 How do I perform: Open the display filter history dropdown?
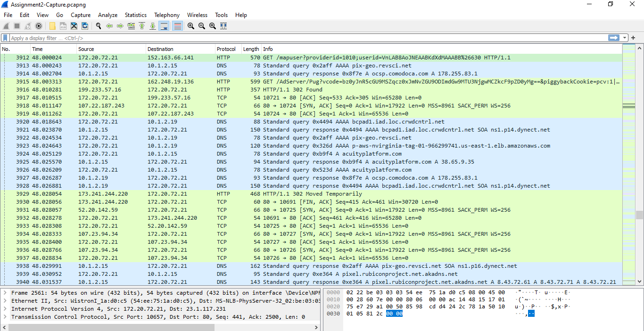tap(624, 38)
